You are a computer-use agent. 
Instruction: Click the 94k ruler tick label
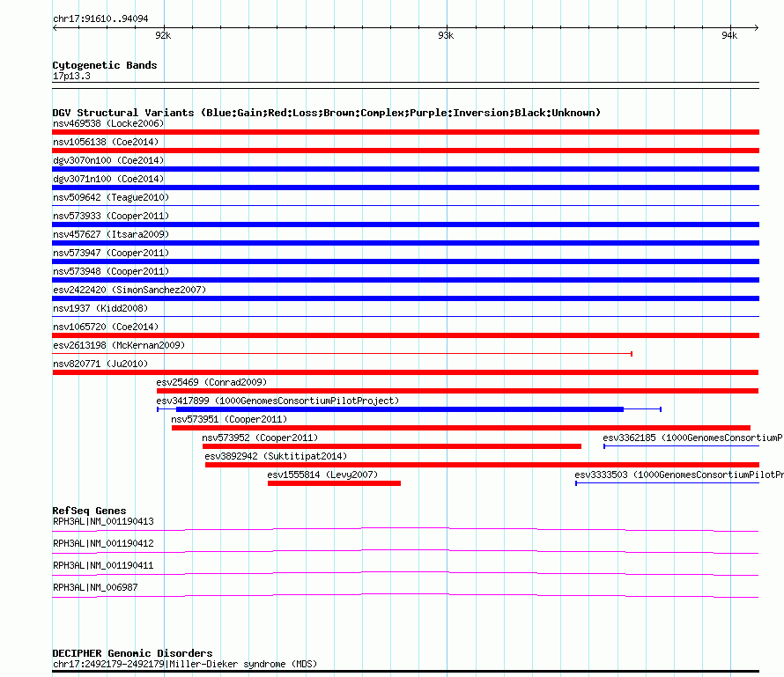click(729, 35)
